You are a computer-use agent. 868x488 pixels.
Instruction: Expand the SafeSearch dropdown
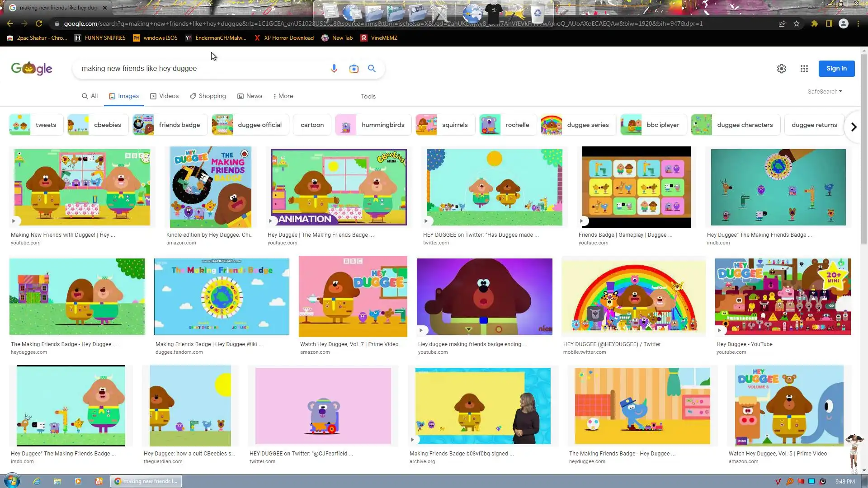tap(825, 91)
